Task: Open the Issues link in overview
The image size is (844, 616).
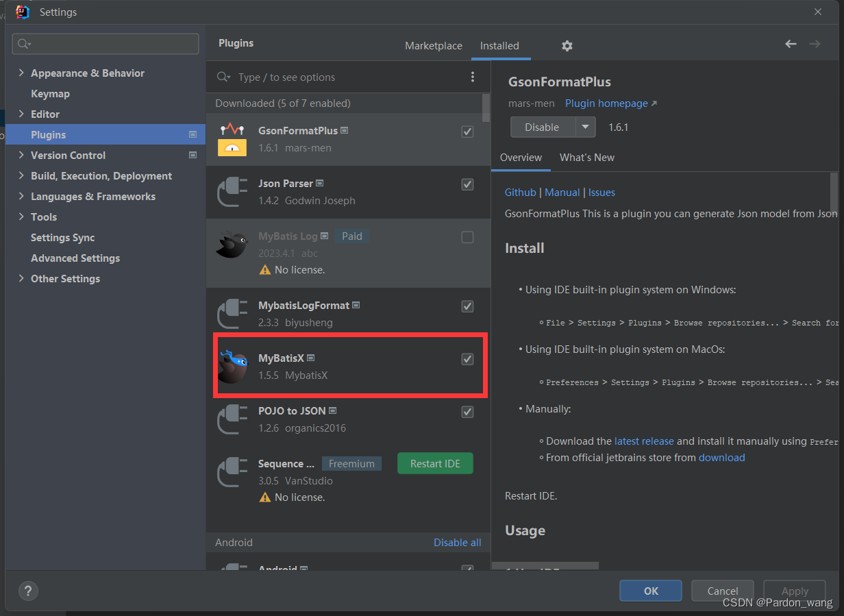Action: pos(601,193)
